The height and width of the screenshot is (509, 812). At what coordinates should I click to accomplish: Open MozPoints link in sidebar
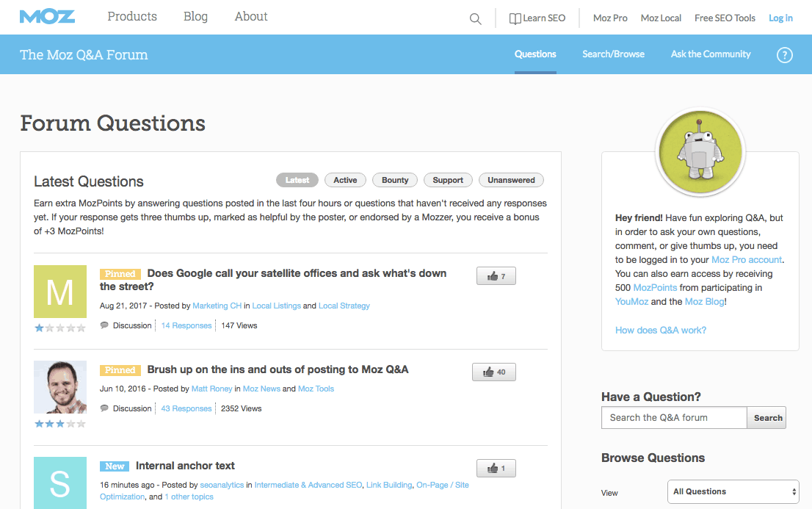pos(655,288)
